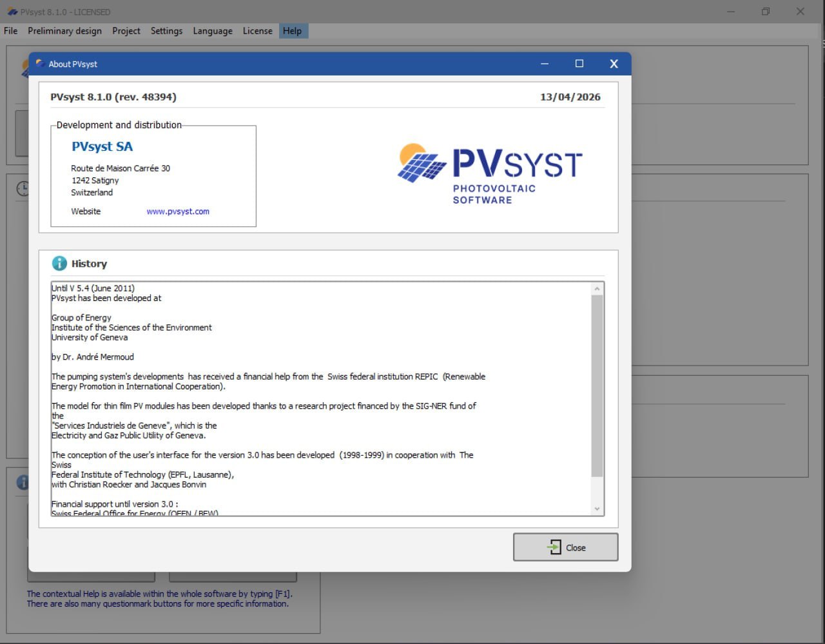This screenshot has width=825, height=644.
Task: Click the date 13/04/2026
Action: point(570,97)
